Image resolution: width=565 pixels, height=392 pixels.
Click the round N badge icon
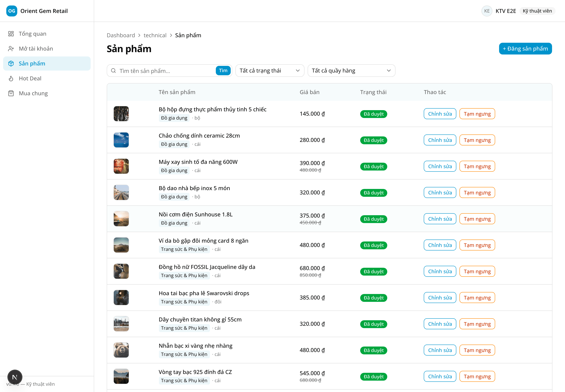pyautogui.click(x=15, y=377)
